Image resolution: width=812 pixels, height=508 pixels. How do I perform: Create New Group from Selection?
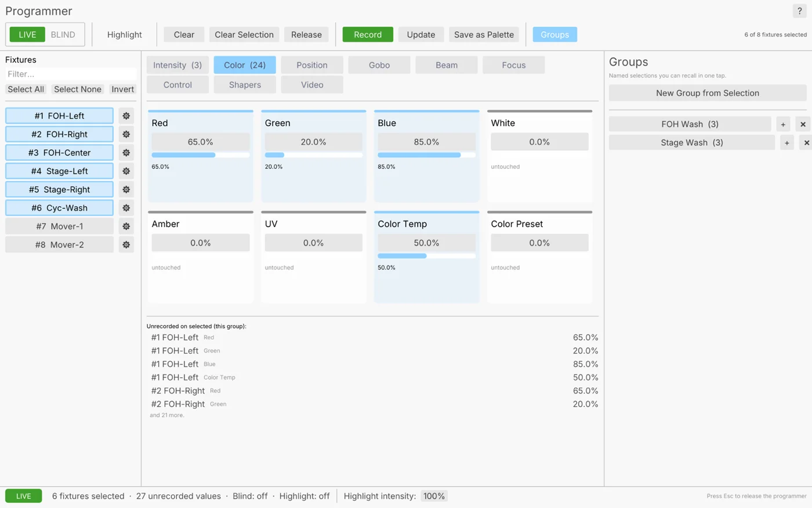pos(708,93)
